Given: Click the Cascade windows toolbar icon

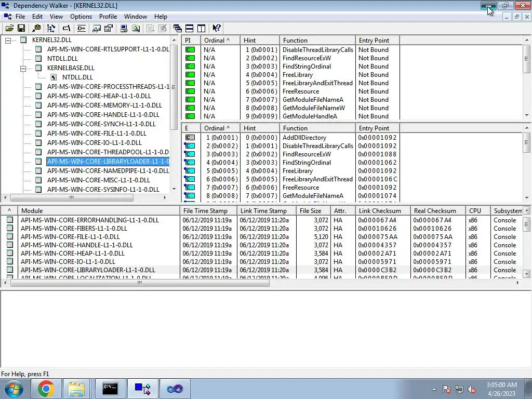Looking at the screenshot, I should coord(177,28).
